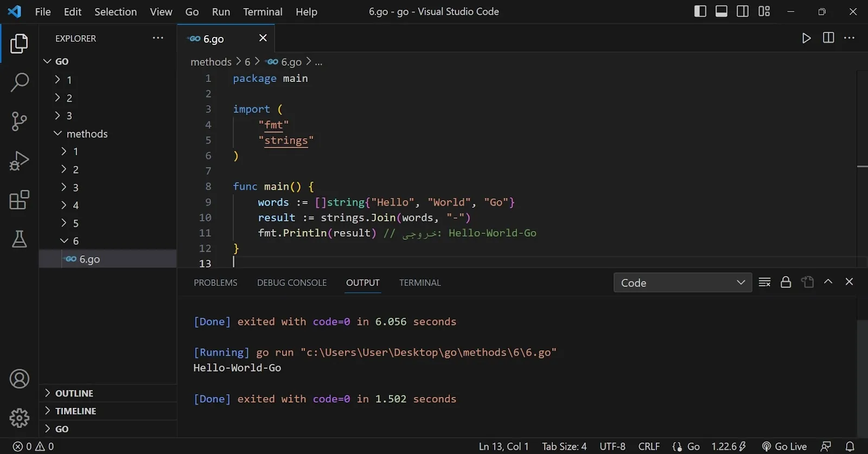This screenshot has width=868, height=454.
Task: Start Go Live server from status bar
Action: click(x=784, y=446)
